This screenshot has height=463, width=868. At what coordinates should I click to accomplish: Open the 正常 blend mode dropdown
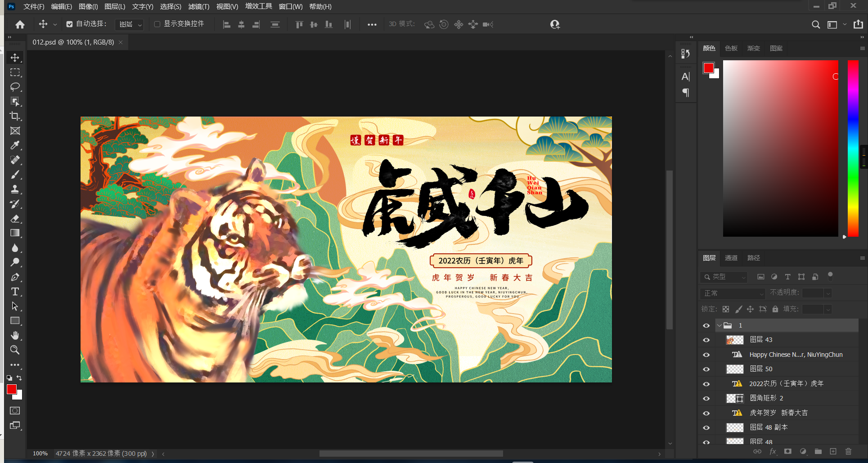pos(733,293)
